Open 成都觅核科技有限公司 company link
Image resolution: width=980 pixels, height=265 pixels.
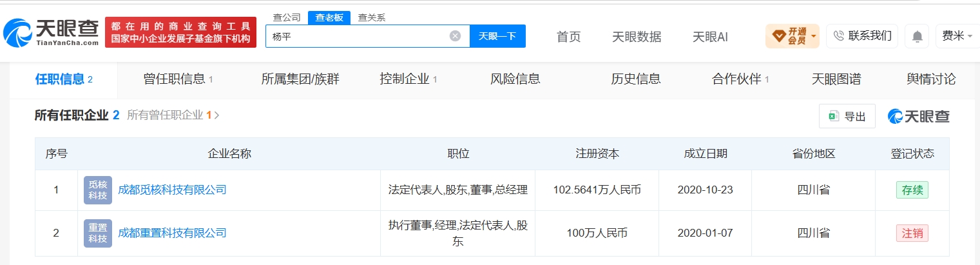pos(172,190)
